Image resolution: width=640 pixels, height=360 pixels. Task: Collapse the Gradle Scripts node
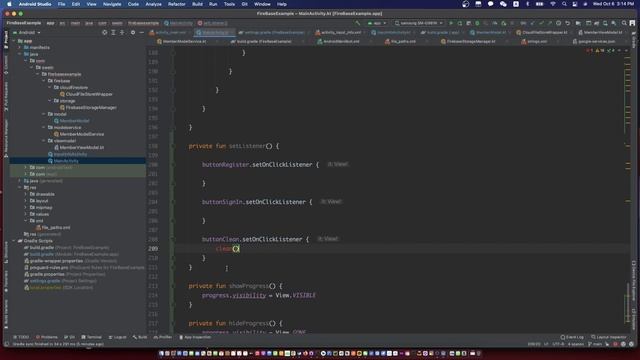click(14, 241)
